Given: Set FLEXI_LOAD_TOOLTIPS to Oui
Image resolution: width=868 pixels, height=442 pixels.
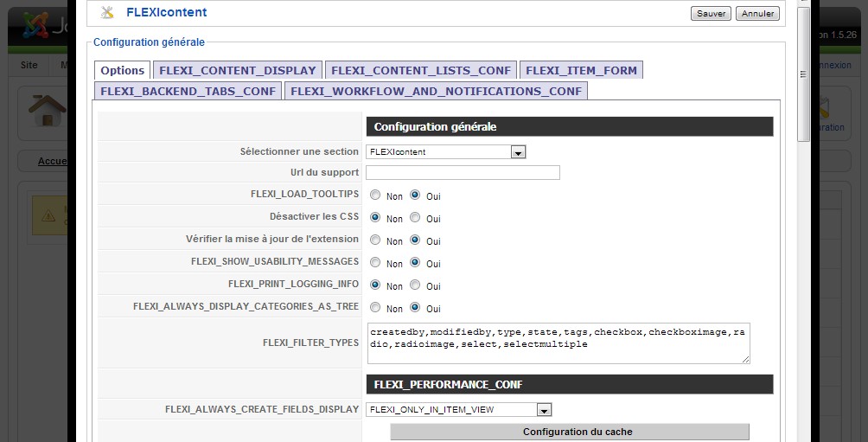Looking at the screenshot, I should [x=415, y=195].
